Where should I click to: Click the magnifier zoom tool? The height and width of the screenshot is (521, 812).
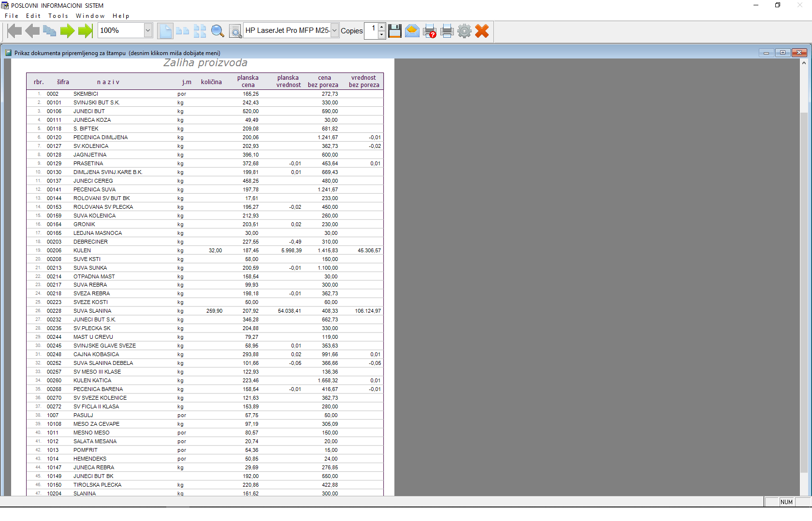coord(217,31)
